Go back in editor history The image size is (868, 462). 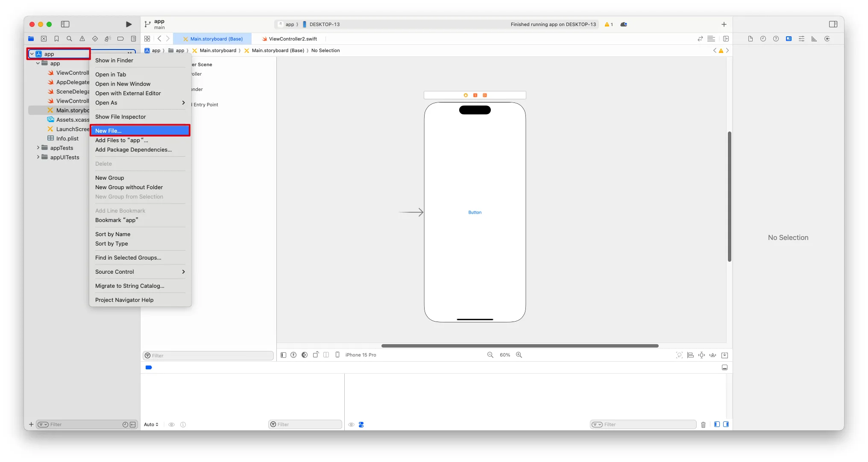point(159,39)
